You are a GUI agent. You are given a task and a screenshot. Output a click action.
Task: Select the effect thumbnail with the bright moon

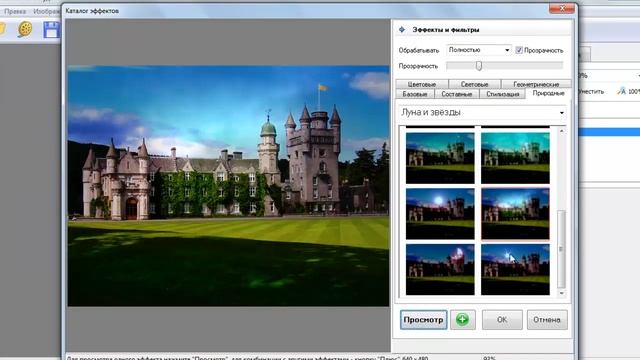(x=440, y=214)
